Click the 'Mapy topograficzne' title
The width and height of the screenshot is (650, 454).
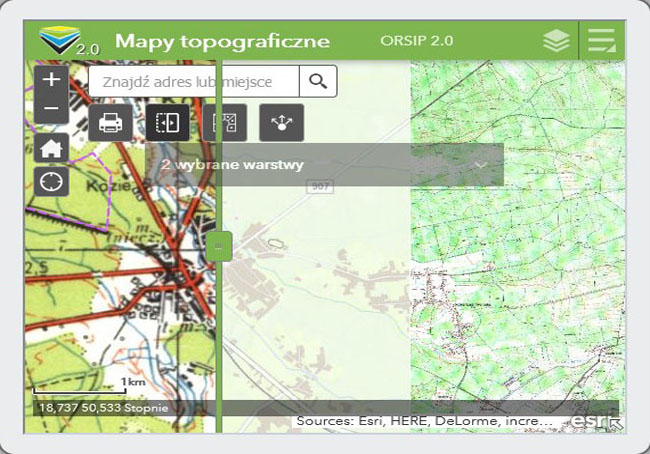[x=222, y=41]
